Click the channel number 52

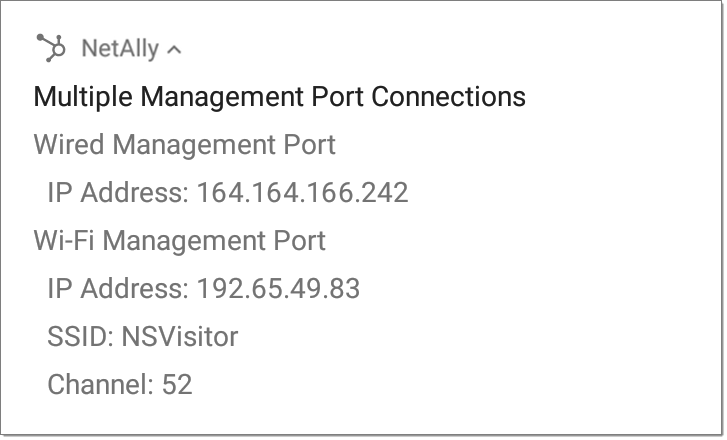pyautogui.click(x=177, y=384)
